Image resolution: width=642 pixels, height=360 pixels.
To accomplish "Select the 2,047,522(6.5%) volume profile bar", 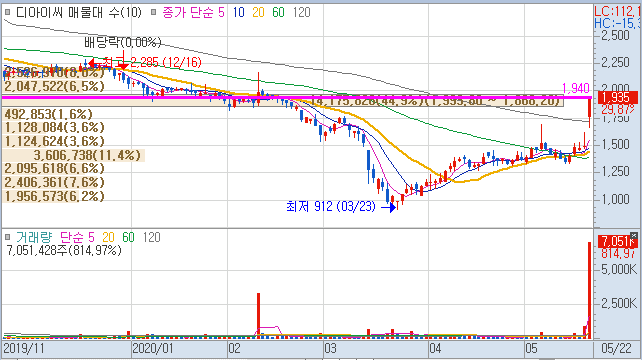I will click(54, 86).
